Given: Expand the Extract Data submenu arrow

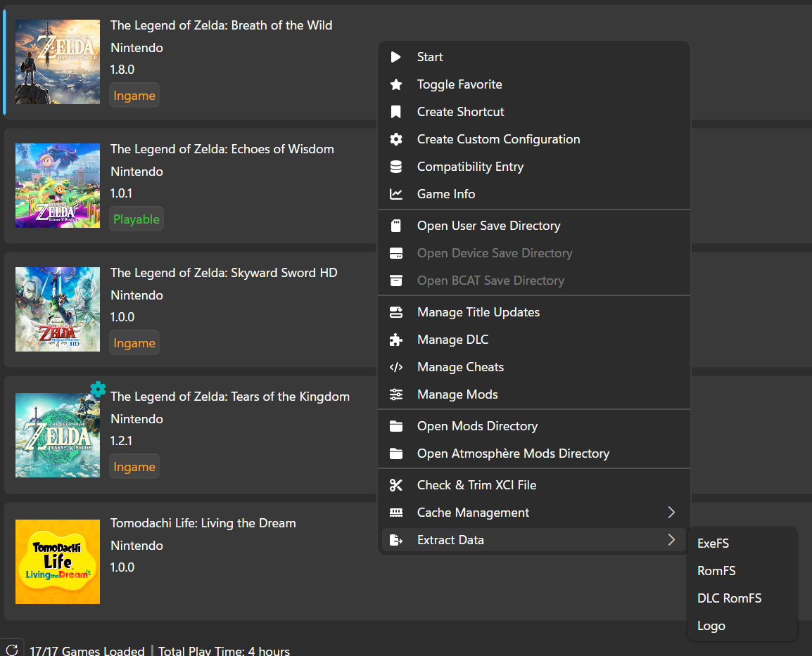Looking at the screenshot, I should click(x=671, y=539).
